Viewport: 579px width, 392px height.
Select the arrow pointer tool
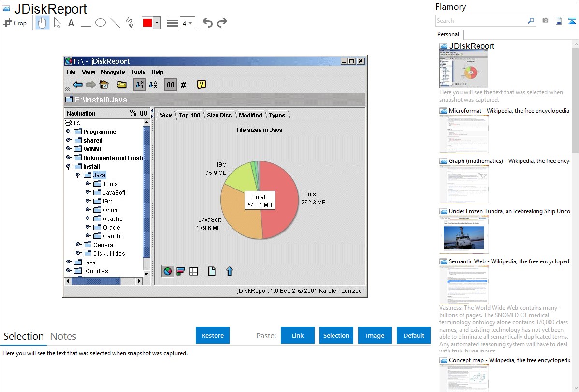click(57, 23)
